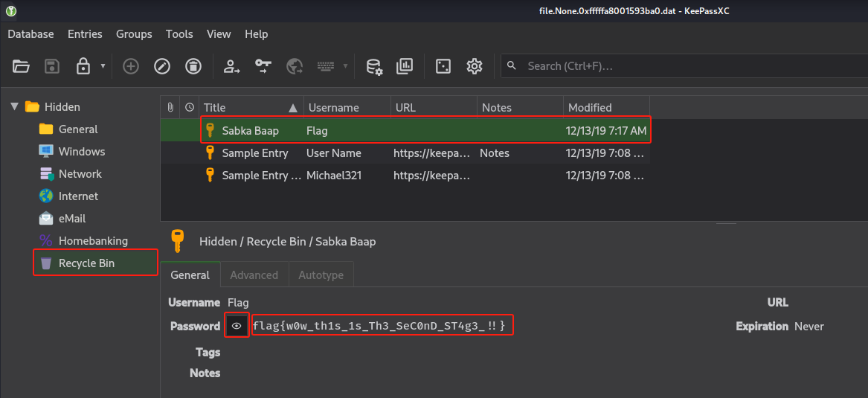Copy password using the toolbar key icon
Screen dimensions: 868x398
[x=263, y=66]
